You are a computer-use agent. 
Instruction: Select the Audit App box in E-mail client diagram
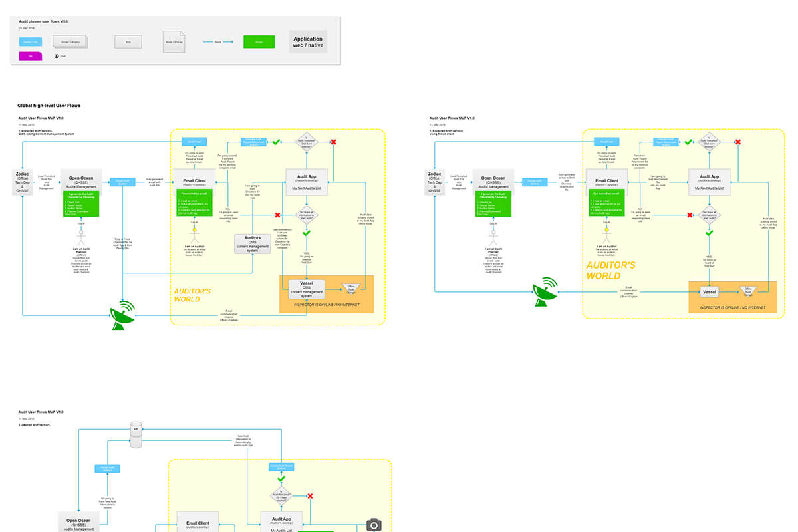click(x=710, y=182)
